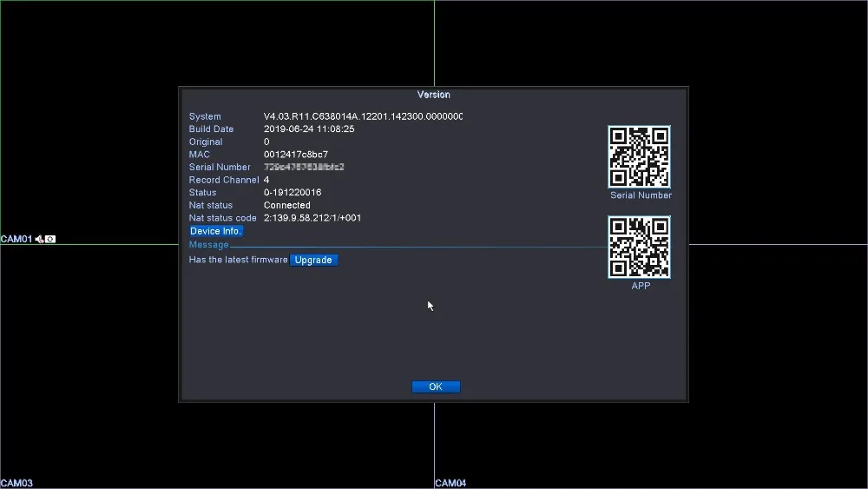The image size is (868, 489).
Task: Select the CAM01 channel label
Action: (x=16, y=239)
